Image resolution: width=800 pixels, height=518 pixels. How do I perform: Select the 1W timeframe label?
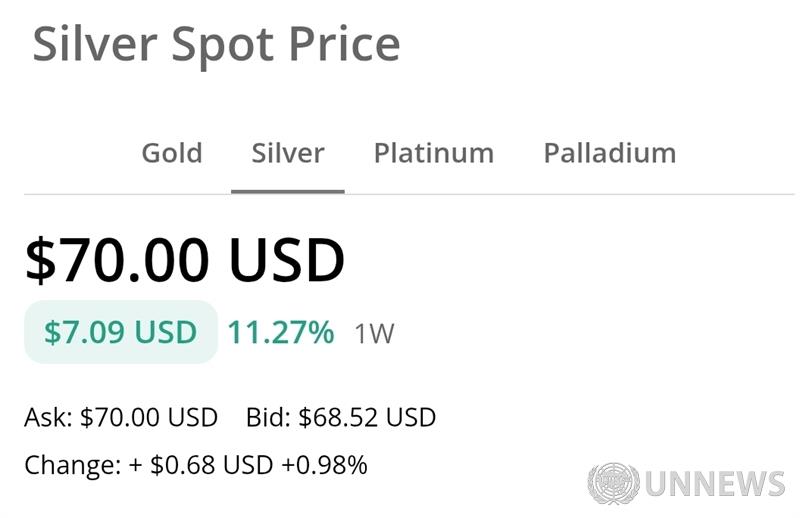[374, 334]
